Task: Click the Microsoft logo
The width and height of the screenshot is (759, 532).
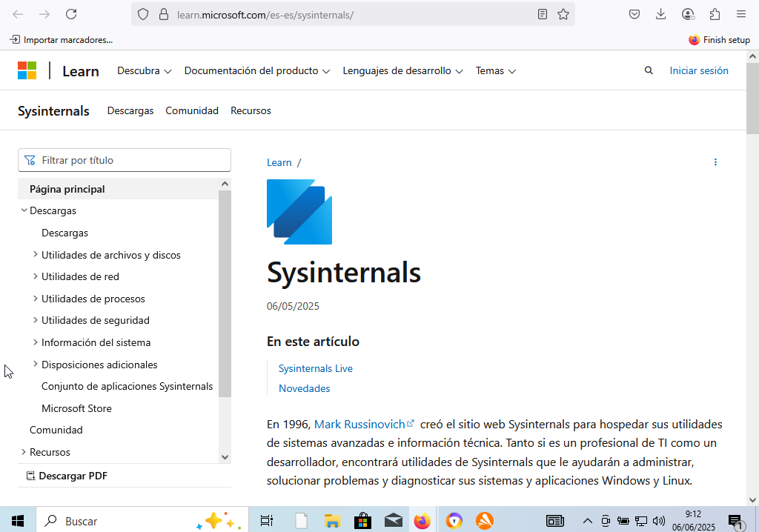Action: [27, 70]
